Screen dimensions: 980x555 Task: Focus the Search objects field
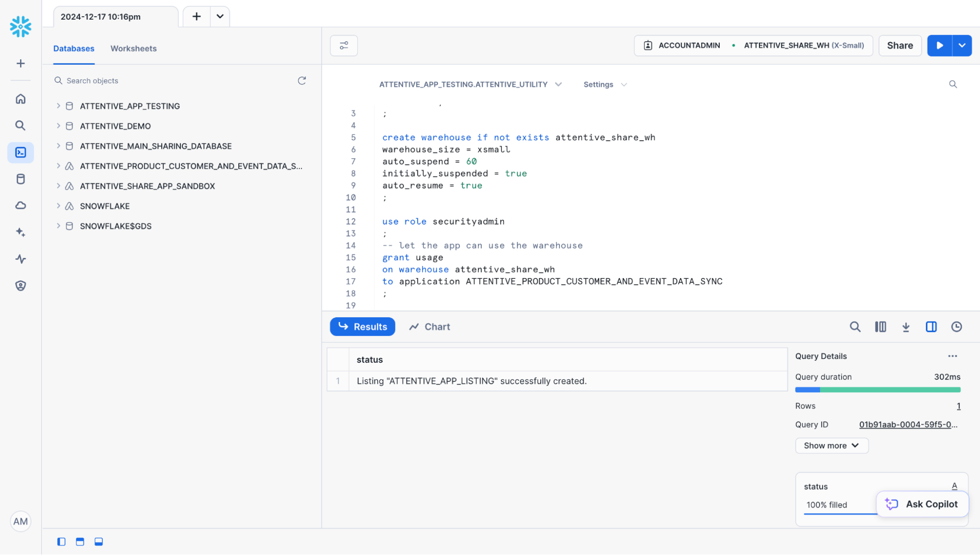click(x=176, y=80)
